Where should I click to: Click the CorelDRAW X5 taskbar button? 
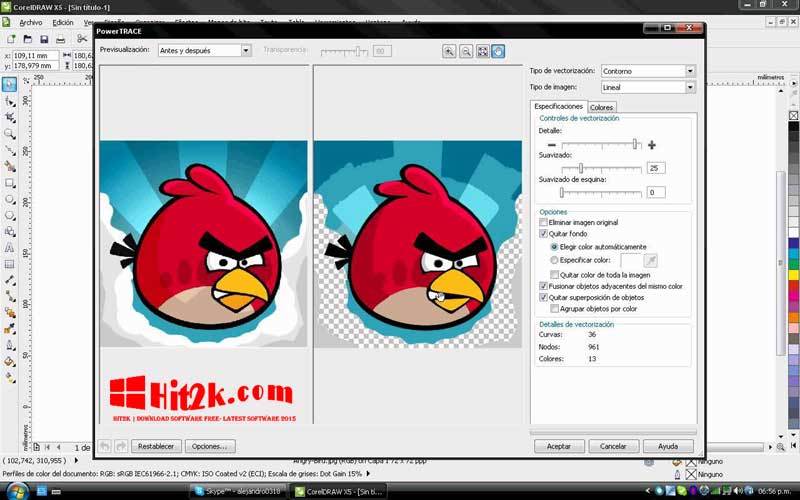coord(339,491)
